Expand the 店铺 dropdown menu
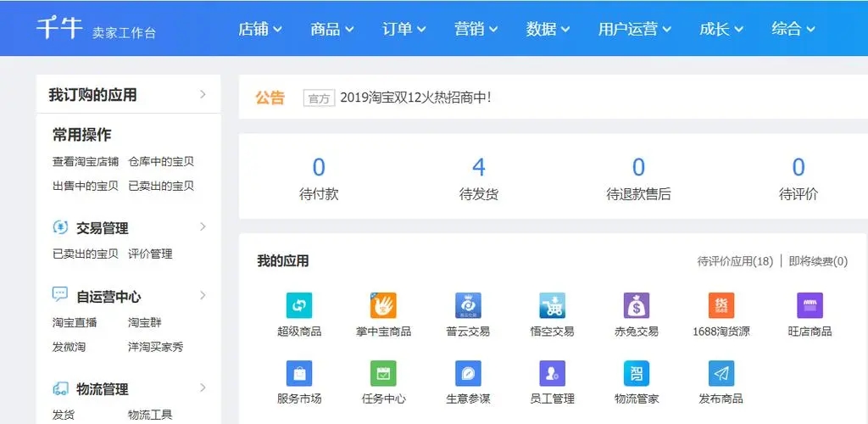 [261, 29]
